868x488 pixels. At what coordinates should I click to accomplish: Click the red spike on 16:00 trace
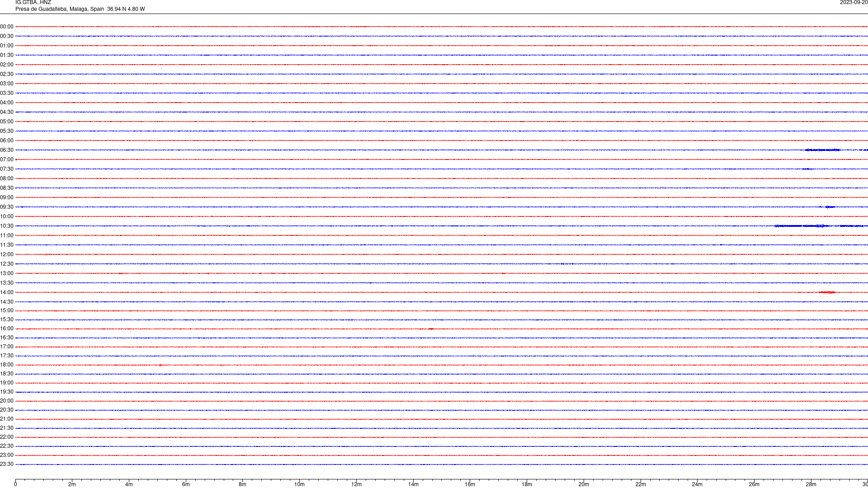(431, 329)
